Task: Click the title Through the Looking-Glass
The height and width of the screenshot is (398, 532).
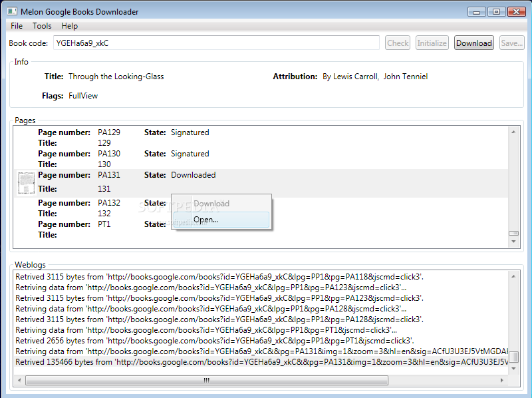Action: click(116, 77)
